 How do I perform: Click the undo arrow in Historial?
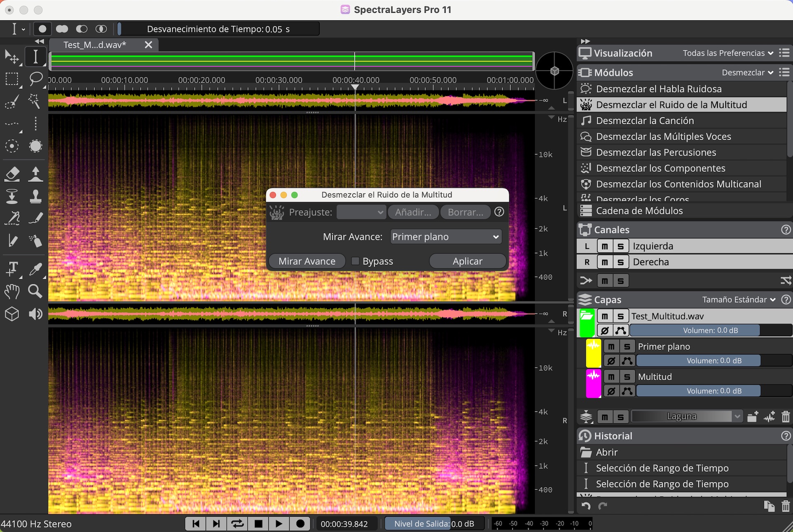pyautogui.click(x=586, y=506)
